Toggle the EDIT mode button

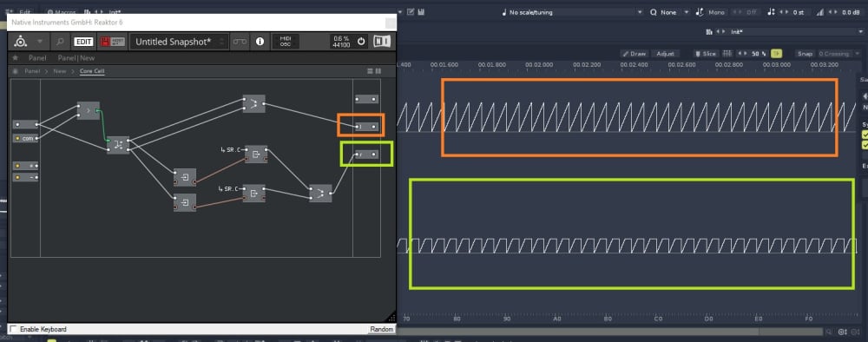83,42
